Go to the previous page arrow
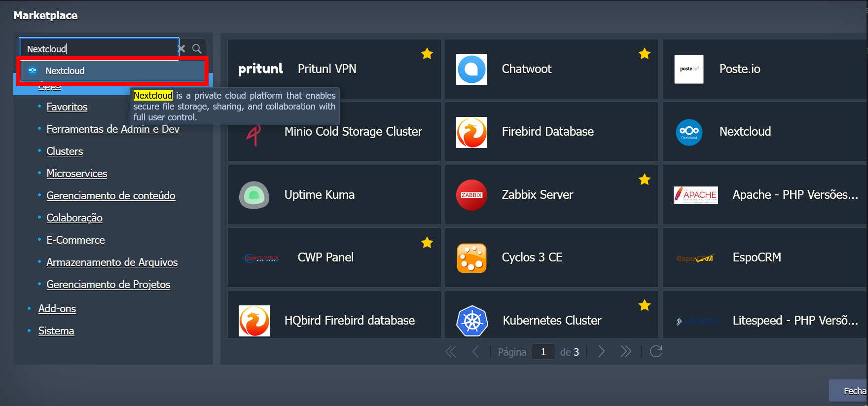This screenshot has height=406, width=868. coord(475,351)
